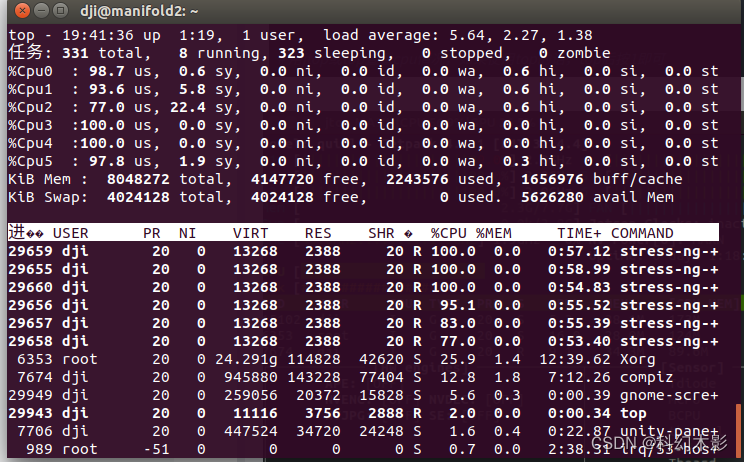Select the %Cpu4 label

(30, 143)
